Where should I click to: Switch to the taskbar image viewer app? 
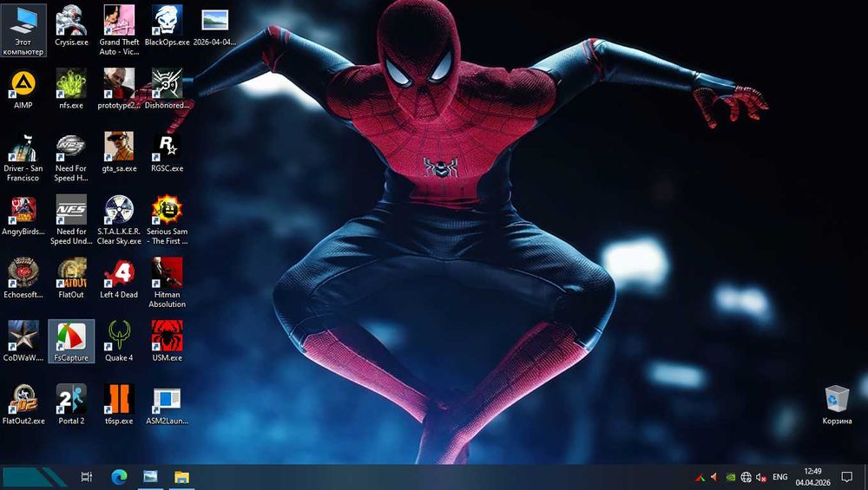(150, 477)
